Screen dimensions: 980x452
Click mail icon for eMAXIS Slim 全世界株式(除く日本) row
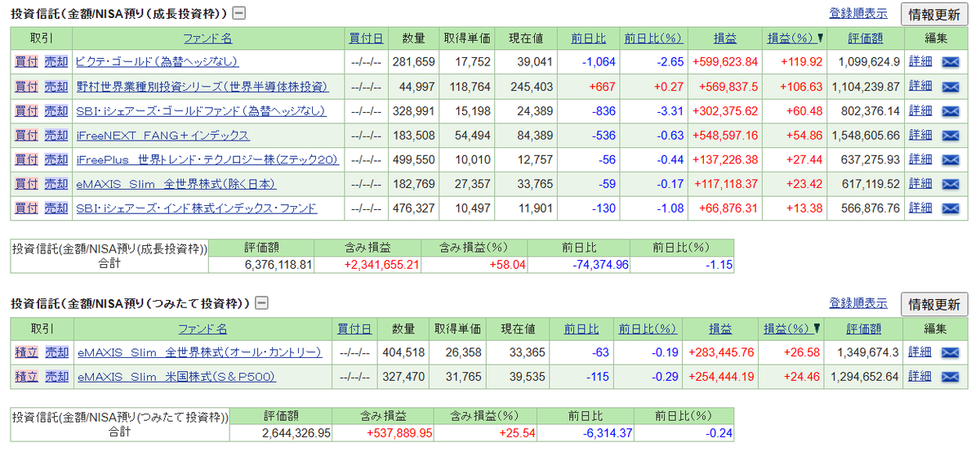pyautogui.click(x=950, y=185)
